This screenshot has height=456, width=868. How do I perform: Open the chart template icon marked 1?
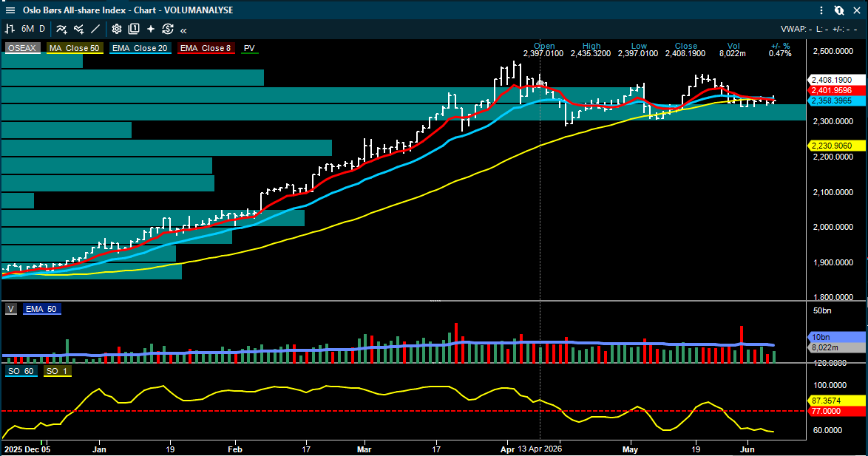click(133, 29)
